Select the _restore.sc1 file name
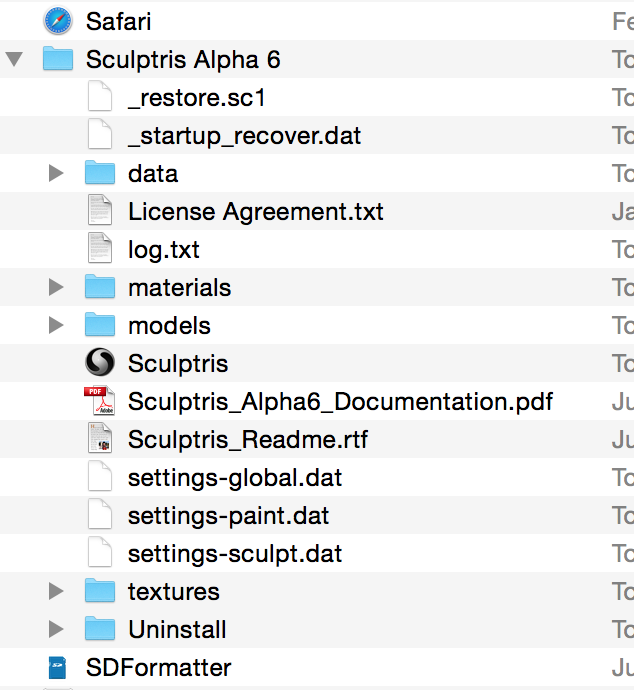This screenshot has height=690, width=634. pyautogui.click(x=197, y=98)
